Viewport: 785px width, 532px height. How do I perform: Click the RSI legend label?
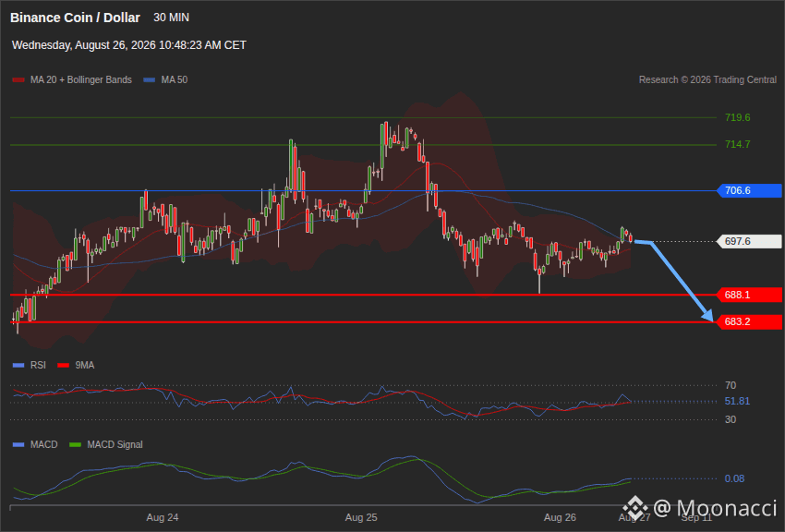coord(38,366)
